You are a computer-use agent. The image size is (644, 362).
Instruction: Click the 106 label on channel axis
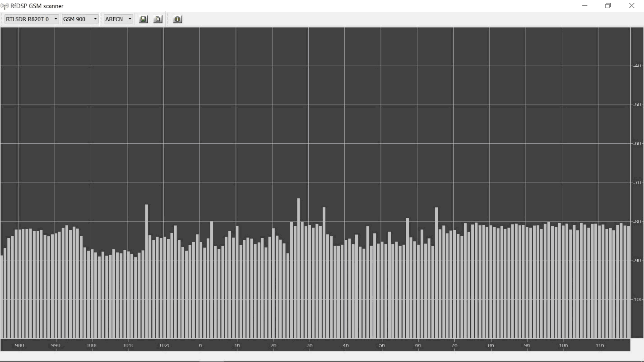click(x=563, y=345)
